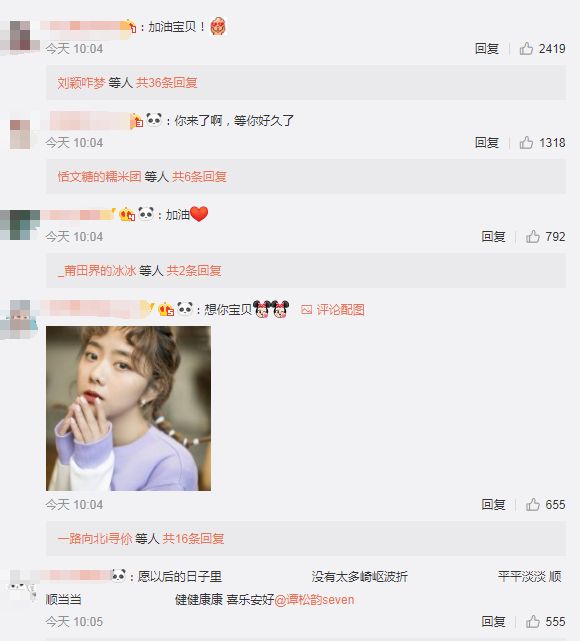Reply to the 加油宝贝 comment
Screen dimensions: 580x641
click(486, 49)
